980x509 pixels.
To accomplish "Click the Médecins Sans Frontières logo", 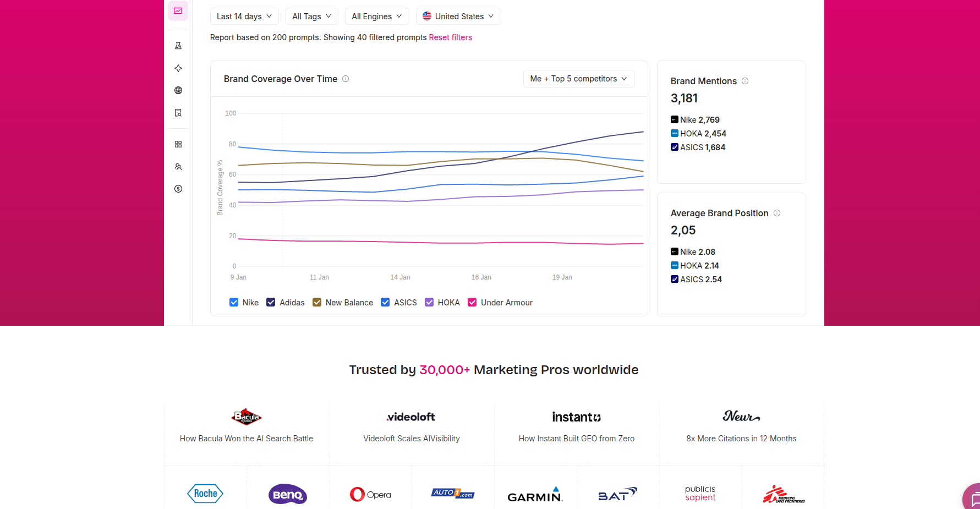I will click(783, 495).
